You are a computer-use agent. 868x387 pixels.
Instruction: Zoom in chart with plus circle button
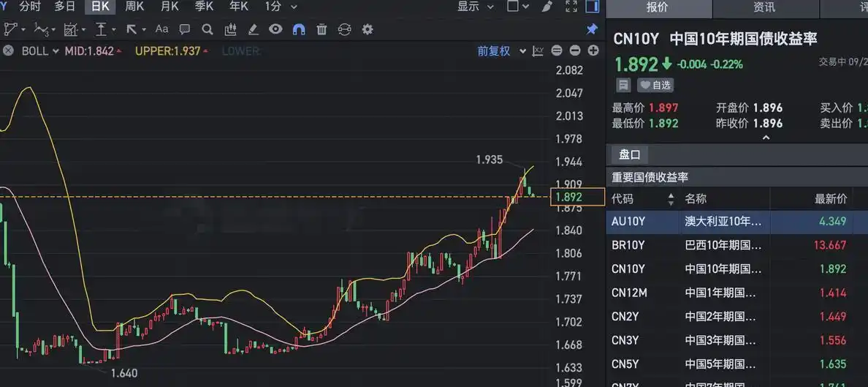pos(593,50)
